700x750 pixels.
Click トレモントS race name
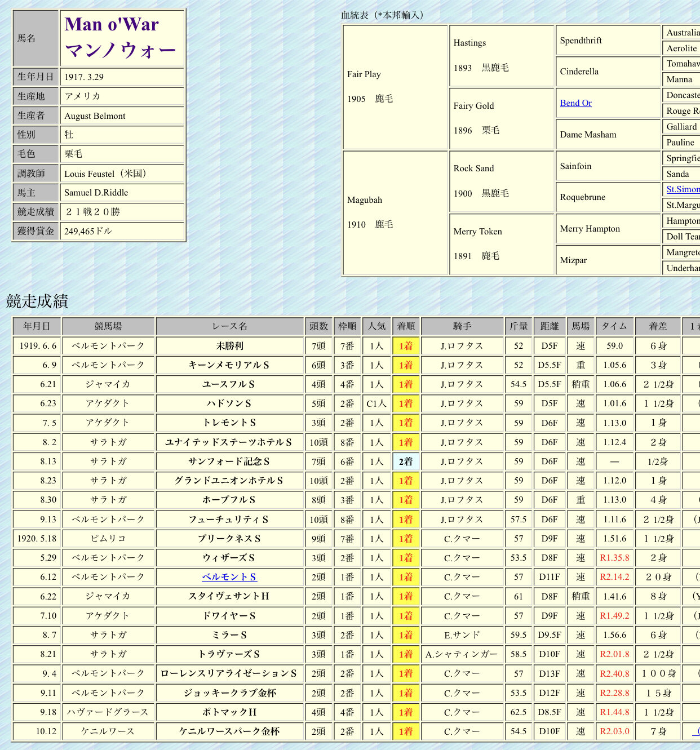coord(229,423)
